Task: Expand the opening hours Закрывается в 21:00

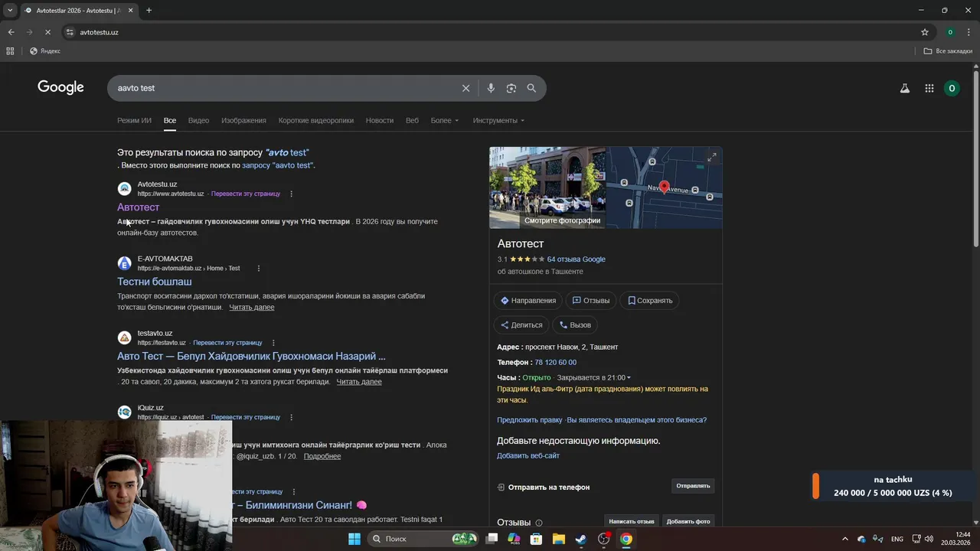Action: tap(594, 377)
